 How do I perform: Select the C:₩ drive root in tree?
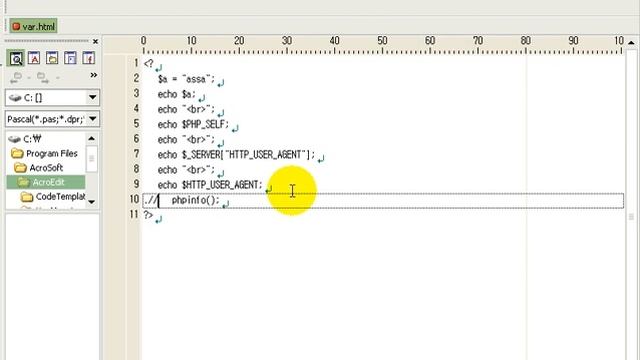point(25,139)
